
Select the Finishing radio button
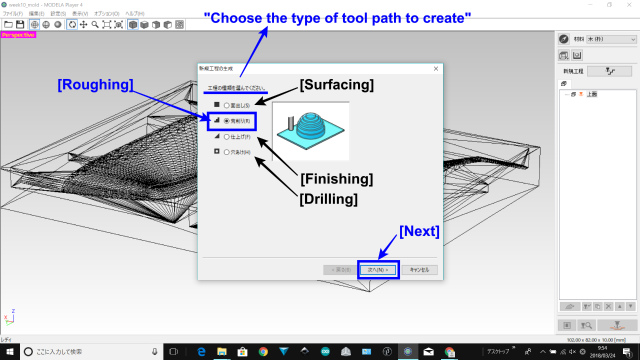tap(227, 137)
